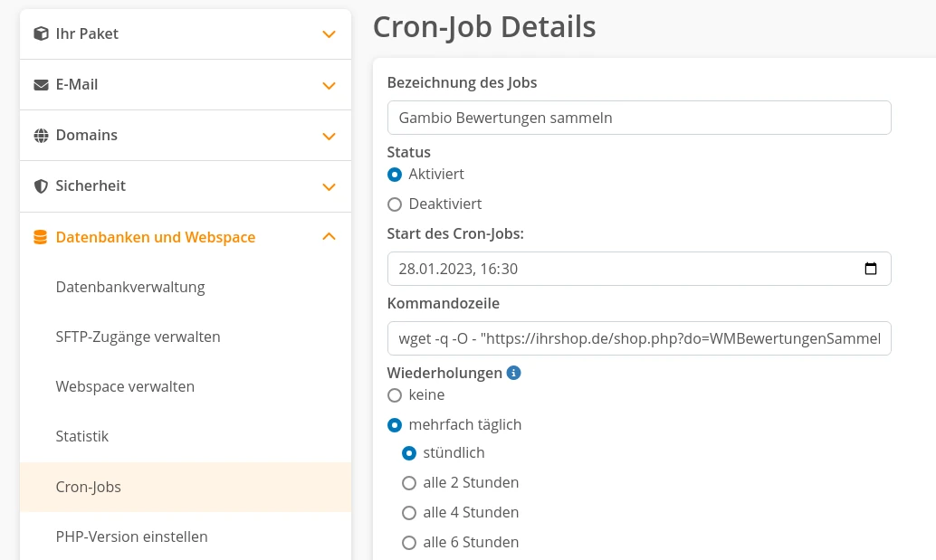Choose keine for repetitions
This screenshot has height=560, width=936.
[x=395, y=395]
